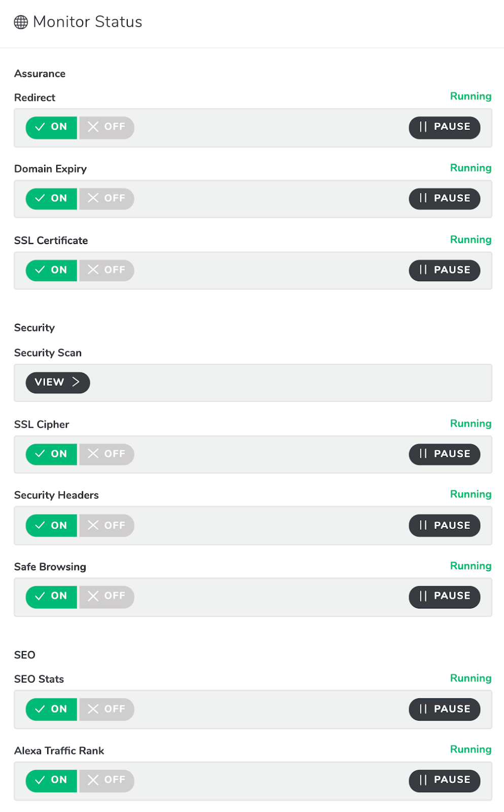Turn off Alexa Traffic Rank monitor
The width and height of the screenshot is (504, 812).
click(x=106, y=781)
